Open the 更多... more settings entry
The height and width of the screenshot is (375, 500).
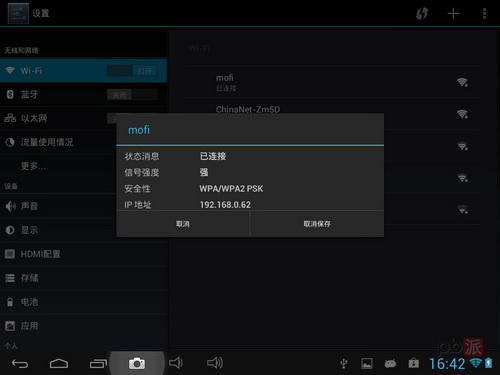point(58,166)
